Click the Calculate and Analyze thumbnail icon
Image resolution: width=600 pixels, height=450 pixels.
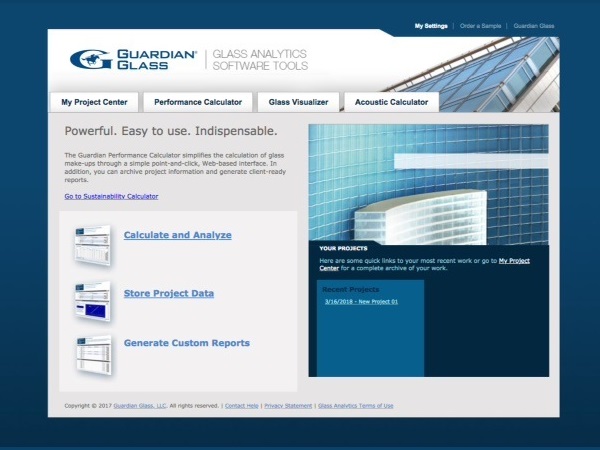pyautogui.click(x=93, y=245)
